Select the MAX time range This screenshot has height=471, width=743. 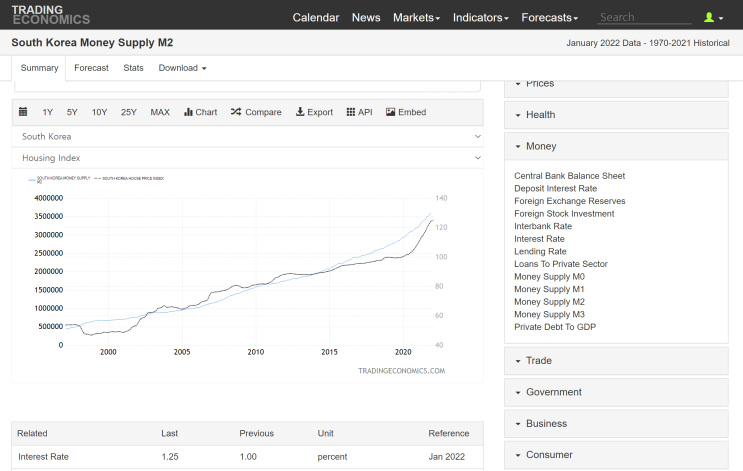160,112
